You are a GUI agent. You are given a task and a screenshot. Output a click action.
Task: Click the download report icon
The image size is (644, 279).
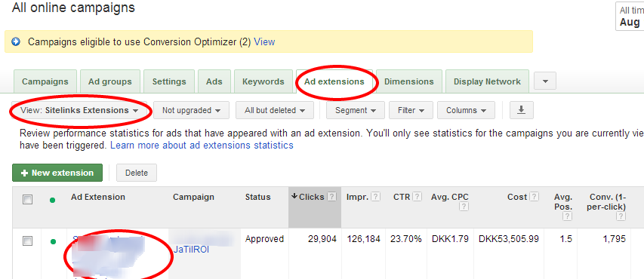click(521, 110)
